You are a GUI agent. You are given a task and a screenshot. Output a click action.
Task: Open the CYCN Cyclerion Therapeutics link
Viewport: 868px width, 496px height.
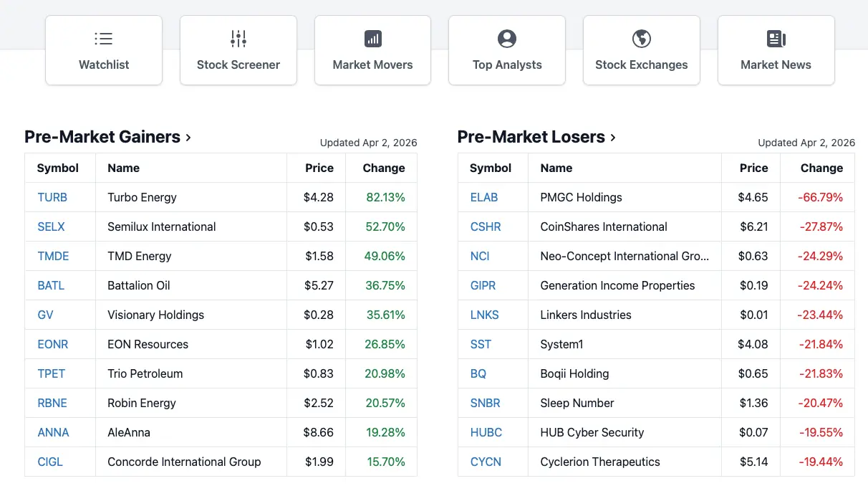[x=484, y=462]
